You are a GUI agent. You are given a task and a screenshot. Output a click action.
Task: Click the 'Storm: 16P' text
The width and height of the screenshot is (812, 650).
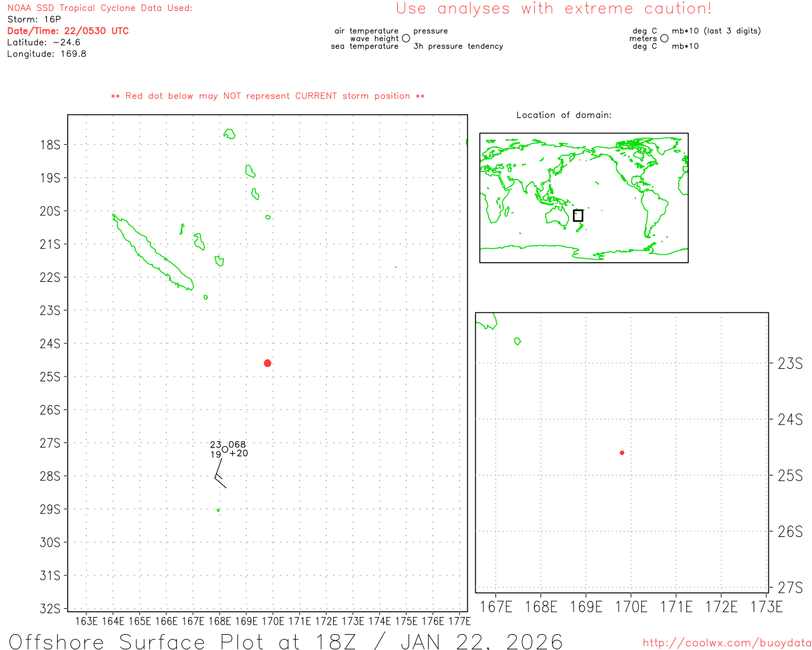(34, 19)
